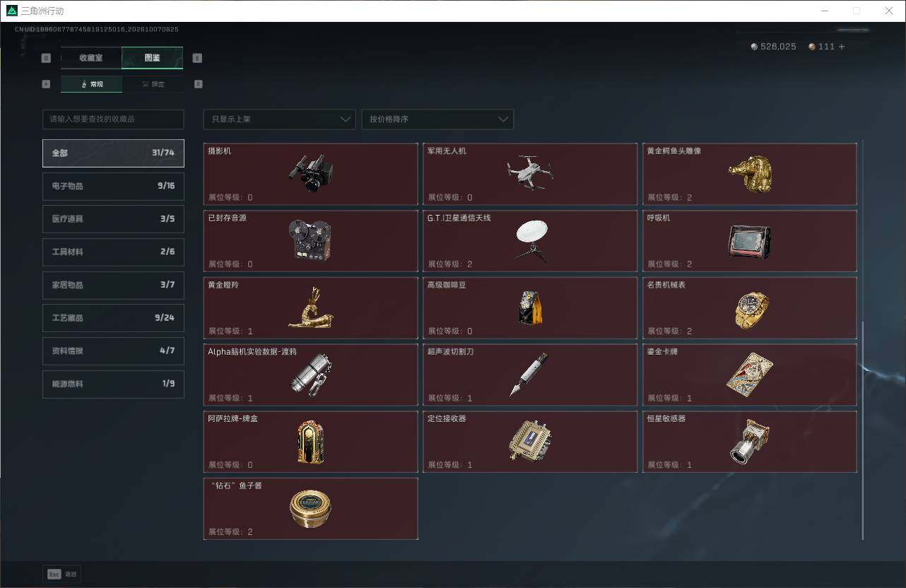Image resolution: width=906 pixels, height=588 pixels.
Task: Select the 恒星敏感器 star sensor icon
Action: pyautogui.click(x=750, y=442)
